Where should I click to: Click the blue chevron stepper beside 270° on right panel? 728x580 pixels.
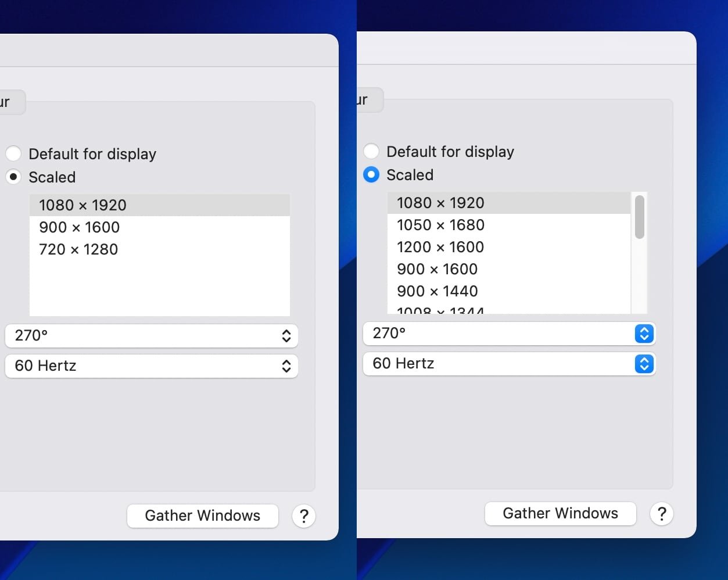[x=644, y=334]
